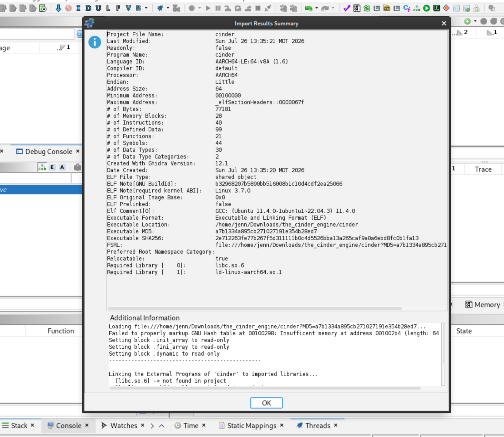
Task: Click the blue-green hierarchy tree toolbar icon
Action: [416, 8]
